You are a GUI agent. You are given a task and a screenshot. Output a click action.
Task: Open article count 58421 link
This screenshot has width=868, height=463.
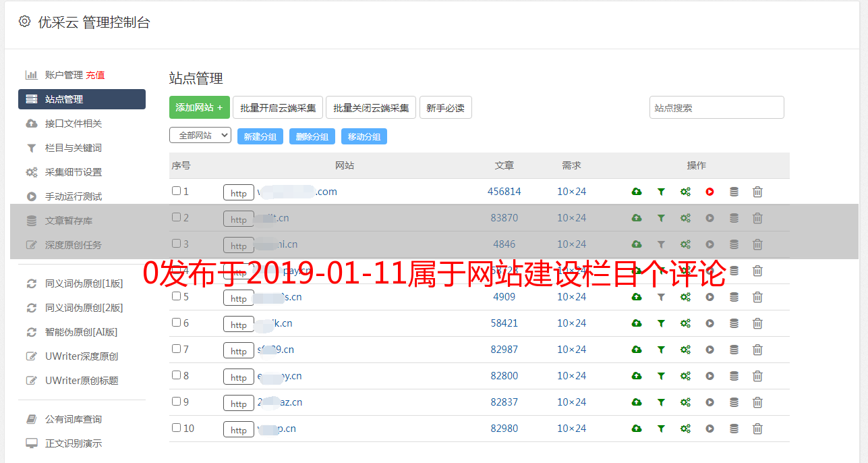pos(504,323)
